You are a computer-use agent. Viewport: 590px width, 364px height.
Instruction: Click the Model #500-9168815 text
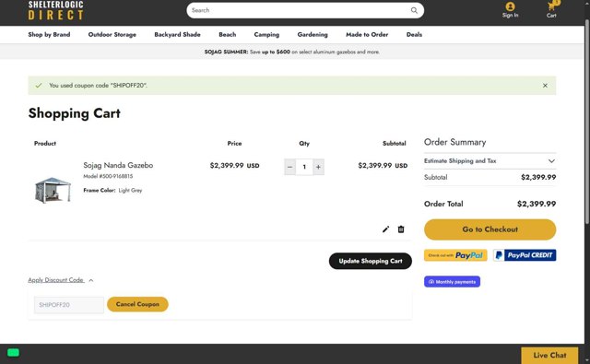coord(108,176)
